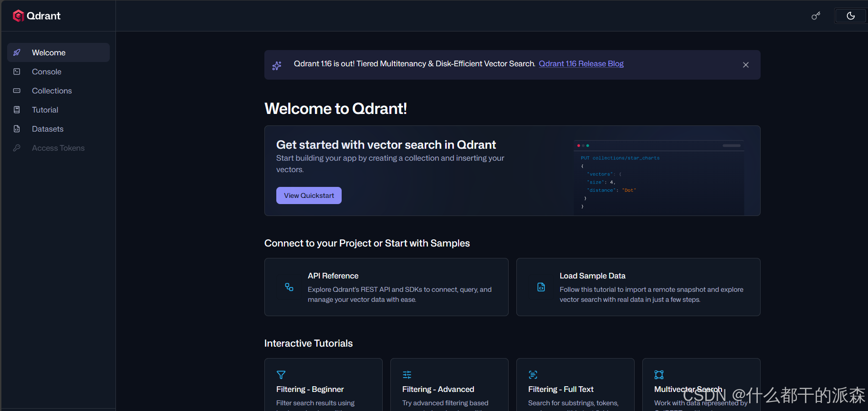
Task: Click the terminal icon beside Console
Action: [x=17, y=72]
